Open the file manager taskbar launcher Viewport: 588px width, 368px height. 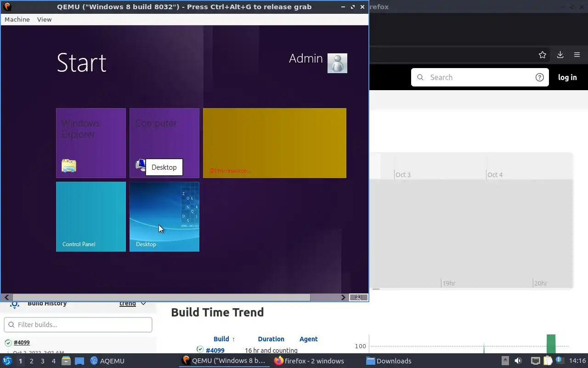66,361
